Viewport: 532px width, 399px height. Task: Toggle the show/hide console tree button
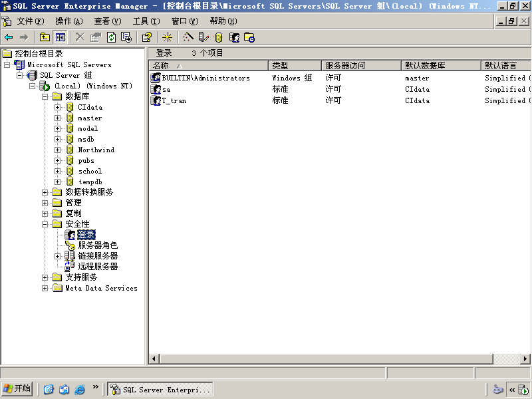[x=61, y=37]
